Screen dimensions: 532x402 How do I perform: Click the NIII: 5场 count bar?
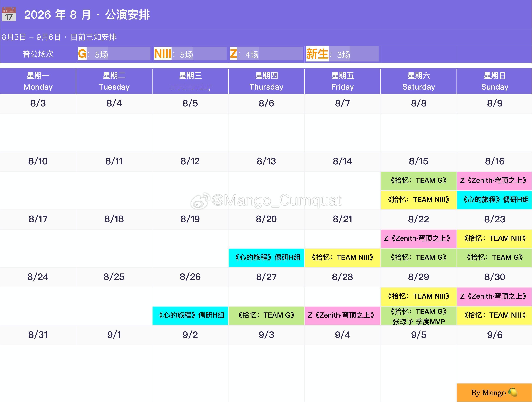(x=190, y=54)
